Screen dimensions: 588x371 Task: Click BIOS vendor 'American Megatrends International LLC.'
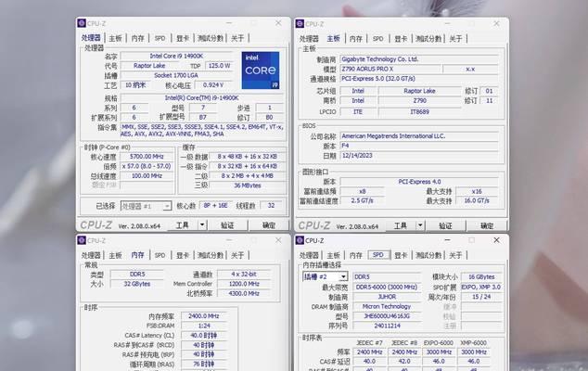click(x=419, y=136)
